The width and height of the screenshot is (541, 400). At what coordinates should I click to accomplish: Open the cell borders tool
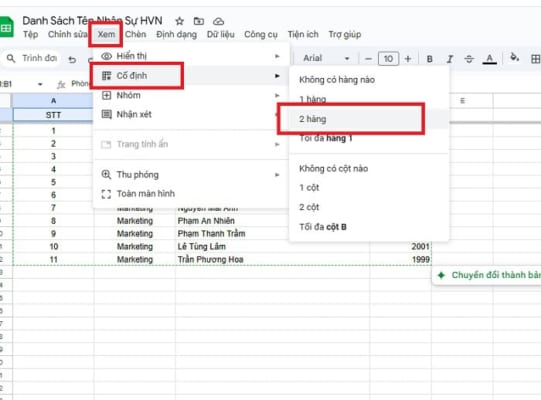click(x=535, y=59)
